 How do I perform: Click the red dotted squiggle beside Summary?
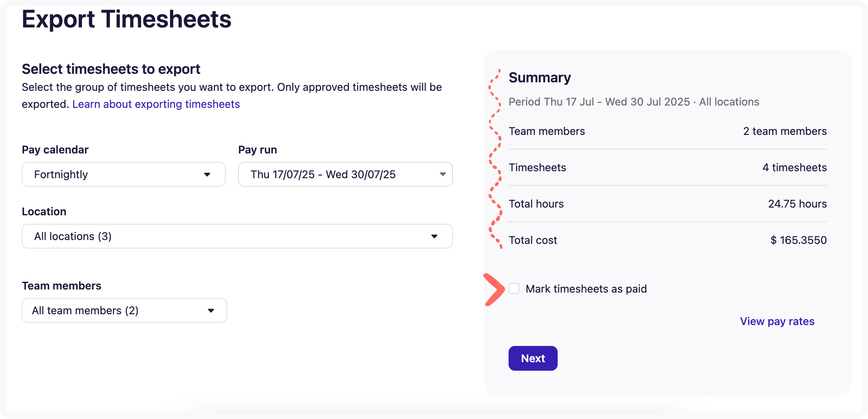click(x=495, y=158)
